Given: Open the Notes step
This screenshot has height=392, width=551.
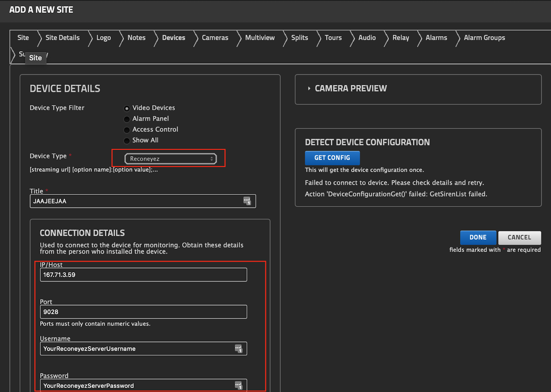Looking at the screenshot, I should coord(136,38).
